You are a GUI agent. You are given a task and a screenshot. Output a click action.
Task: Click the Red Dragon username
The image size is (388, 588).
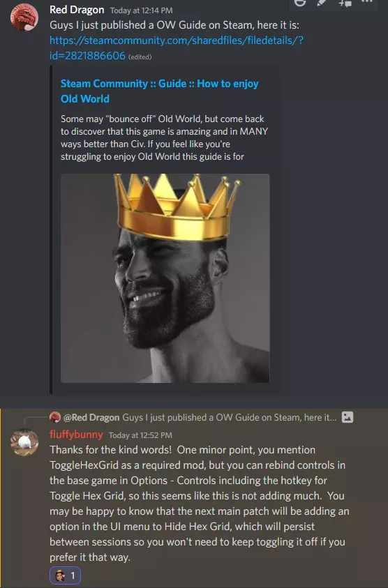pos(77,10)
